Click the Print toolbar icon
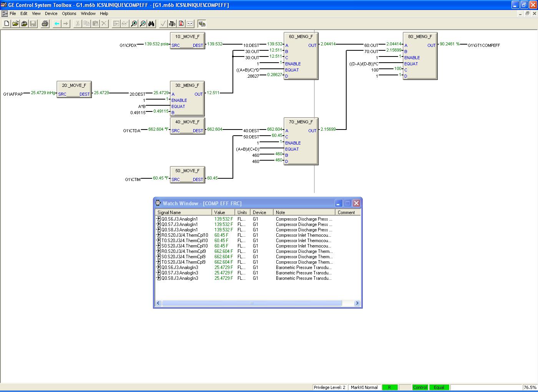 (x=45, y=24)
